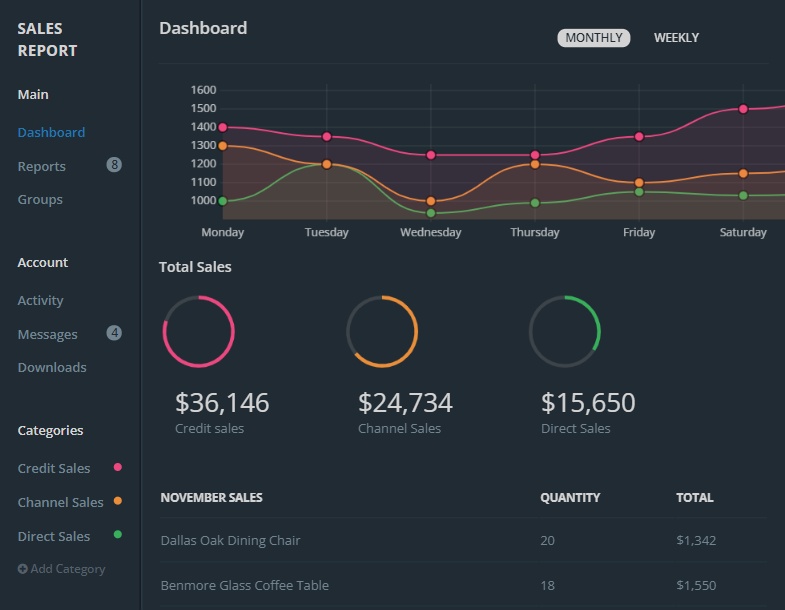Click the green Direct Sales donut chart

[x=565, y=331]
